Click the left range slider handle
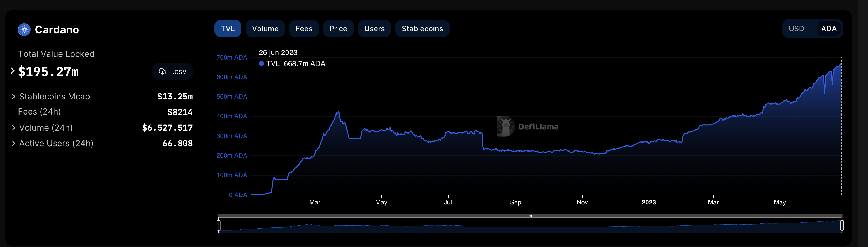The width and height of the screenshot is (868, 247). point(219,225)
